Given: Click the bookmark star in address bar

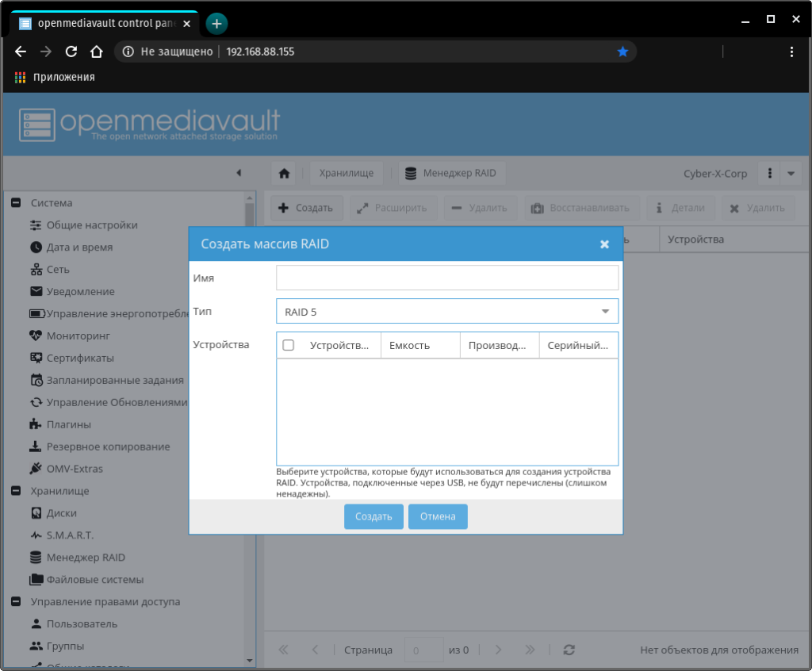Looking at the screenshot, I should tap(622, 52).
